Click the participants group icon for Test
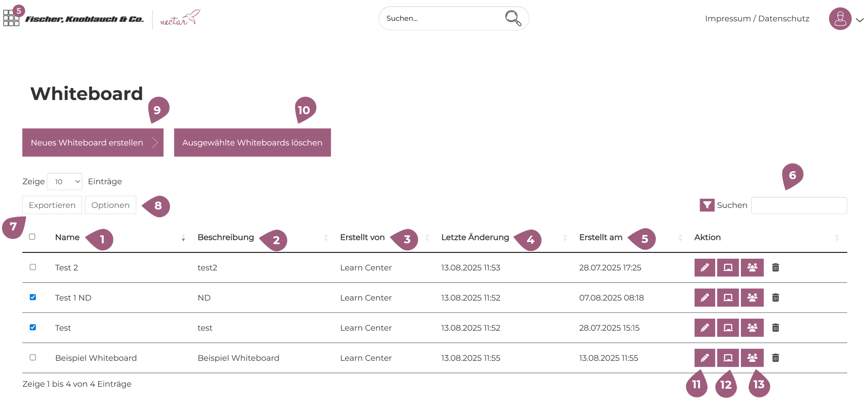 (x=752, y=328)
